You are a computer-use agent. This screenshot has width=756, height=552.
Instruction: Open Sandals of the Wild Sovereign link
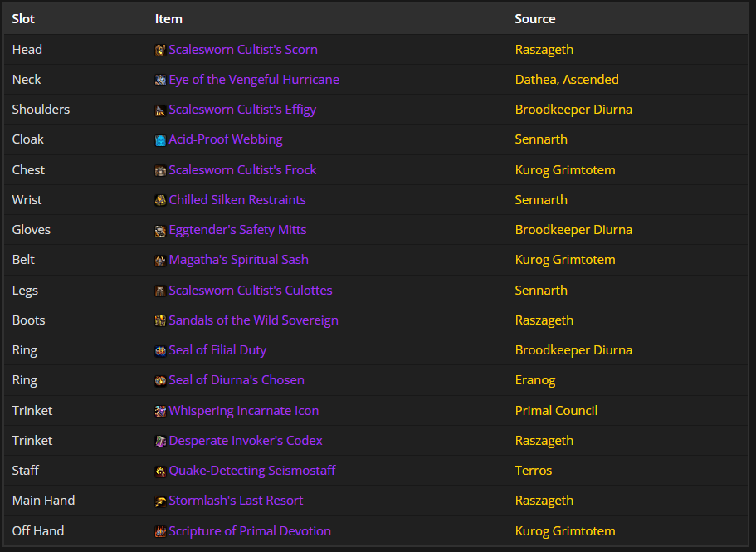253,320
